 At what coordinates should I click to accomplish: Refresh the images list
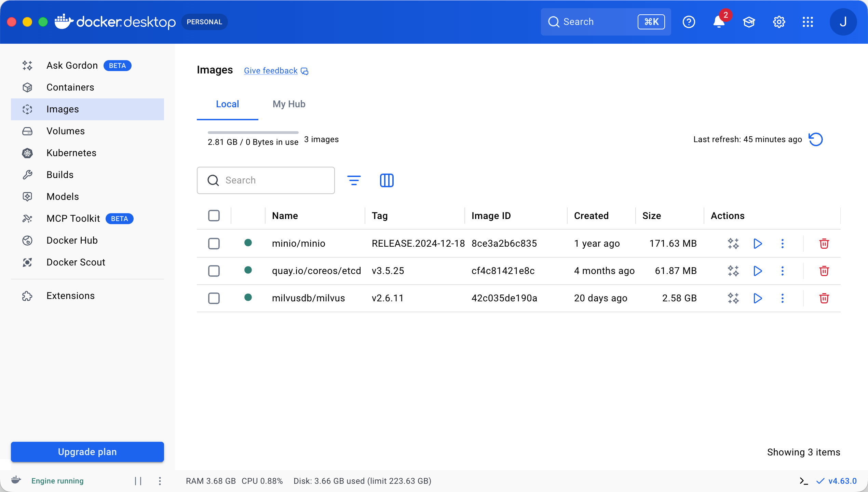pyautogui.click(x=816, y=139)
